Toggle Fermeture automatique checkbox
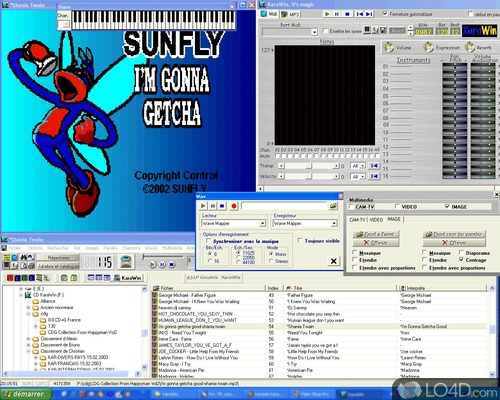Image resolution: width=500 pixels, height=400 pixels. [x=386, y=14]
